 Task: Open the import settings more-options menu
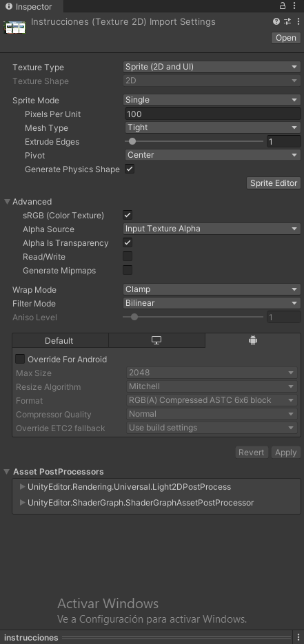[x=298, y=22]
